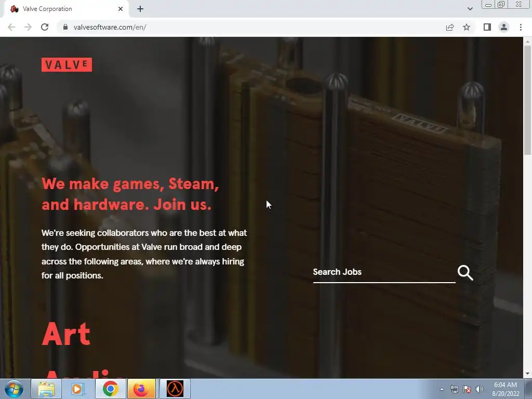Open the clock showing 6:04 AM
Viewport: 532px width, 399px height.
(x=506, y=389)
